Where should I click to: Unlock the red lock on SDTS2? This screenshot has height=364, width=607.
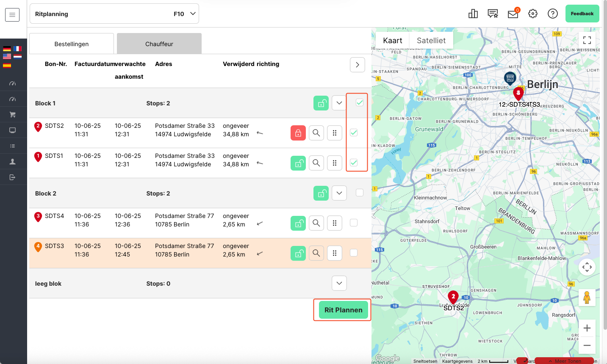coord(298,133)
